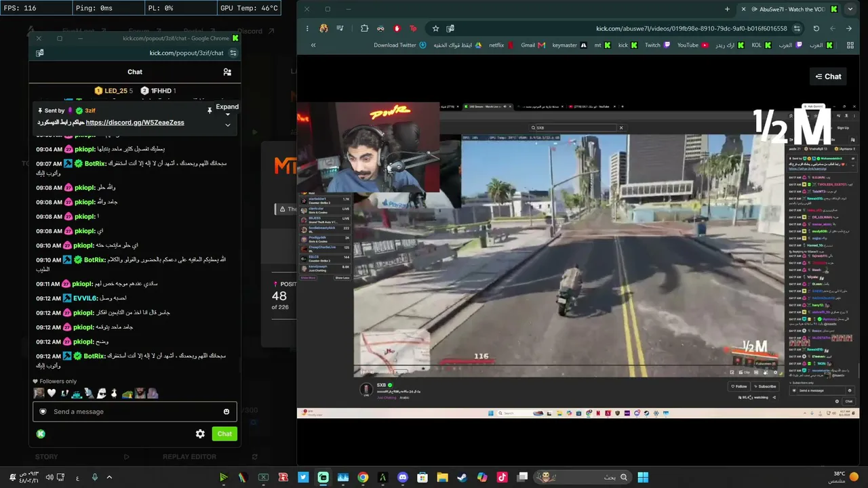Open the netflix bookmark
The image size is (868, 488).
[501, 45]
